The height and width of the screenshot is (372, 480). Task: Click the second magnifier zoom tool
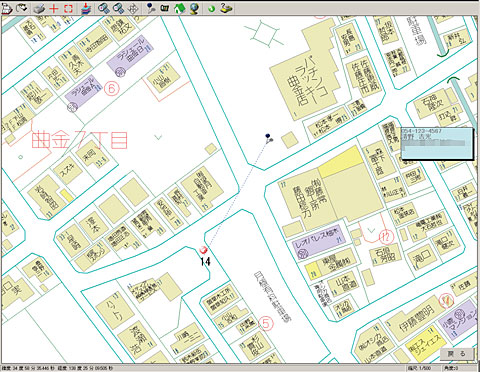pos(119,8)
